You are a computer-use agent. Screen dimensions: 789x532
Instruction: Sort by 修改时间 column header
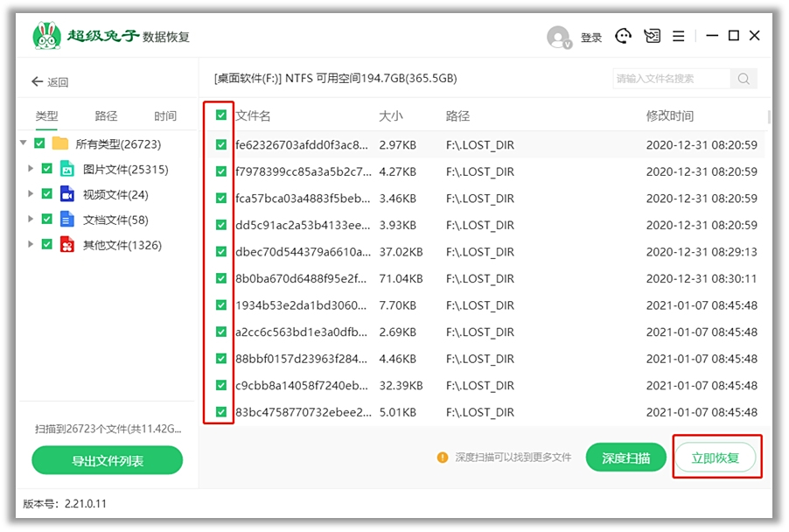tap(670, 116)
